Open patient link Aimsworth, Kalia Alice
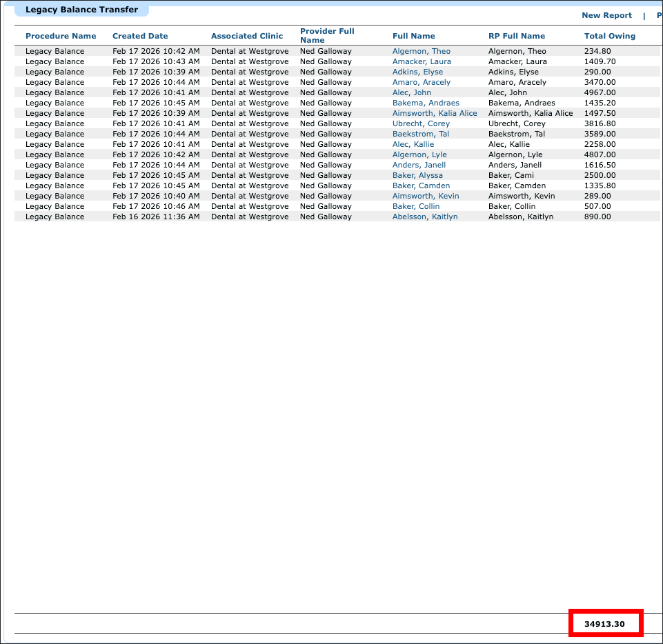663x644 pixels. click(x=435, y=113)
